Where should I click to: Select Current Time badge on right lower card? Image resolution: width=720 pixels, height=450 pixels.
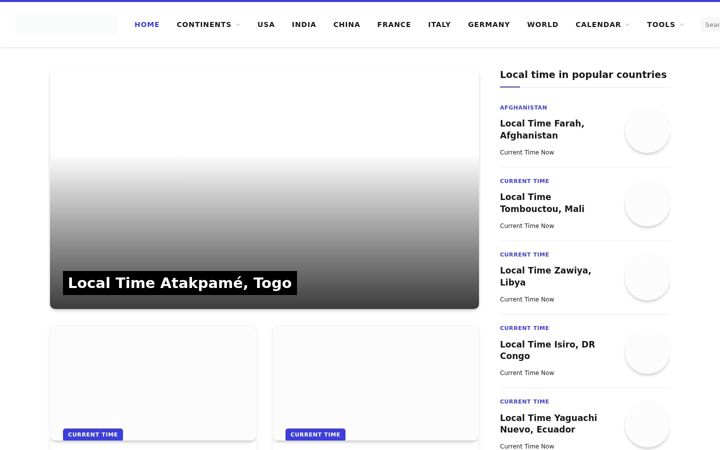tap(315, 434)
